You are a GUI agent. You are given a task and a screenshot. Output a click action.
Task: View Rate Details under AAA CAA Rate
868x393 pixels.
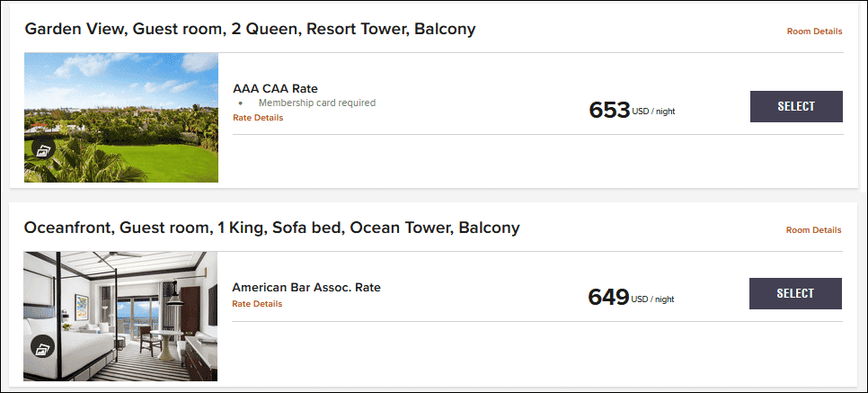pos(258,118)
